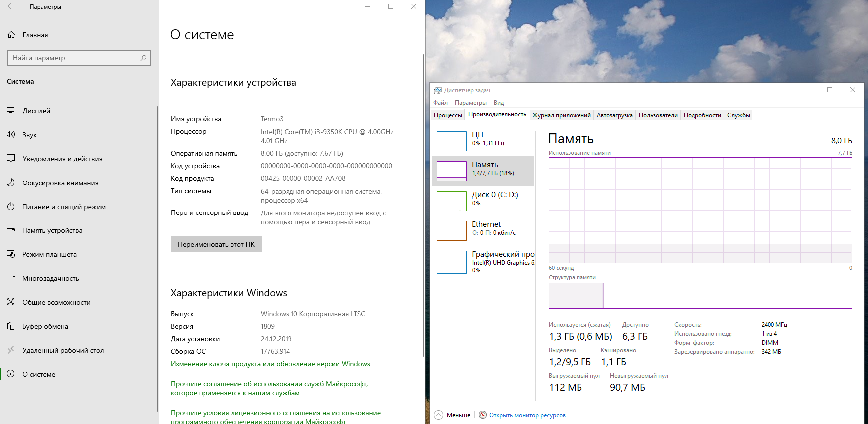Select the Память performance graph thumbnail

[452, 171]
